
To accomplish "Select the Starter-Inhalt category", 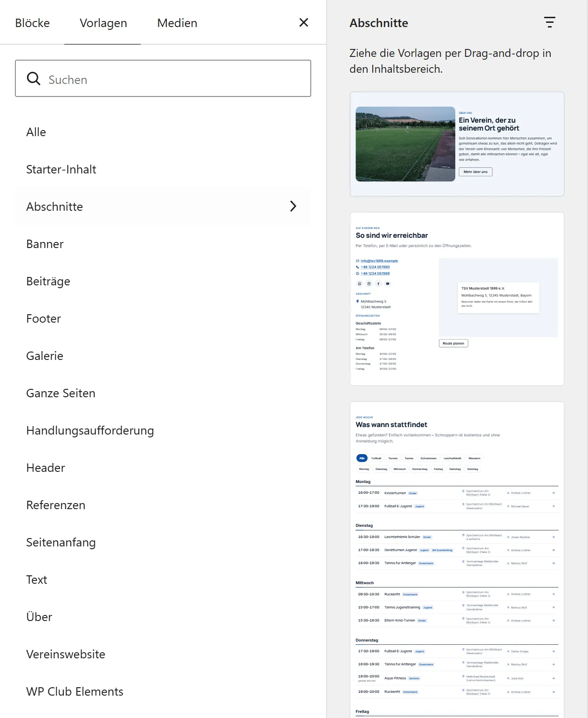I will (x=163, y=169).
